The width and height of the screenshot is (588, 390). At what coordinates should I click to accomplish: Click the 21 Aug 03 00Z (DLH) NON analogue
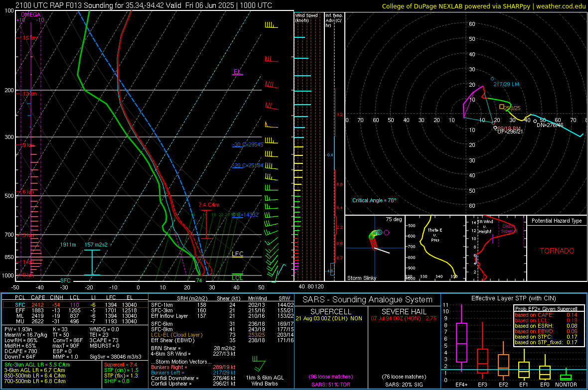pos(329,318)
